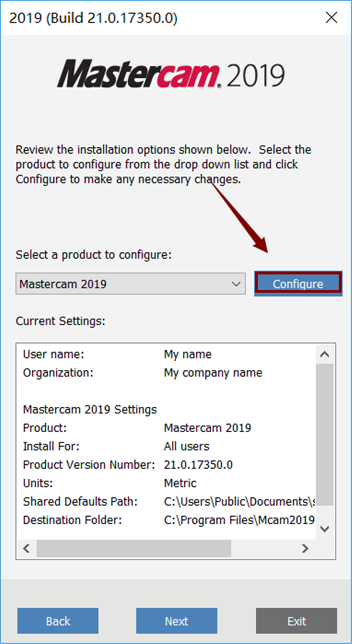Viewport: 352px width, 644px height.
Task: Click the window title '2019 (Build 21.0.17350.0)'
Action: (93, 18)
